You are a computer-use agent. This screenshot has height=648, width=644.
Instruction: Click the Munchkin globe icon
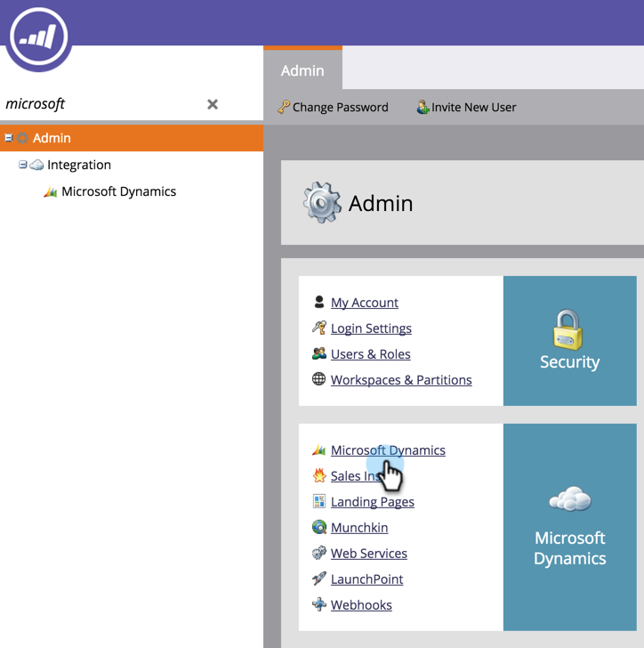pyautogui.click(x=319, y=527)
